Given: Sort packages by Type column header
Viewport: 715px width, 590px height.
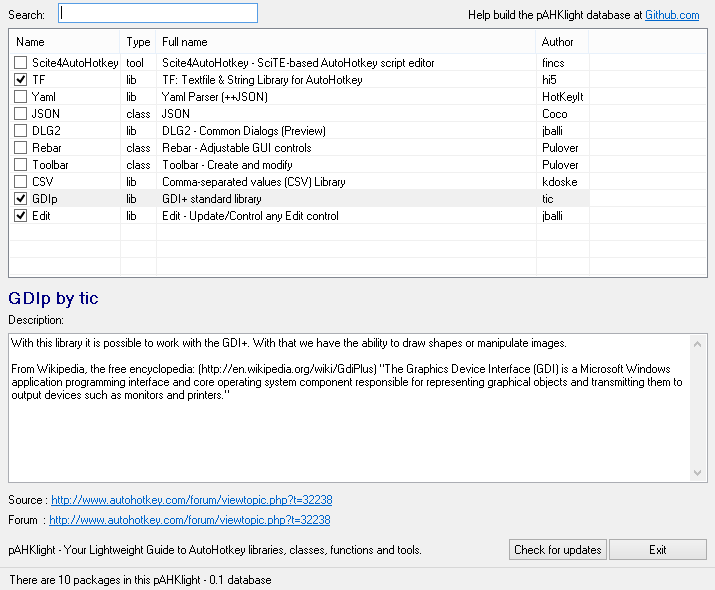Looking at the screenshot, I should 138,42.
